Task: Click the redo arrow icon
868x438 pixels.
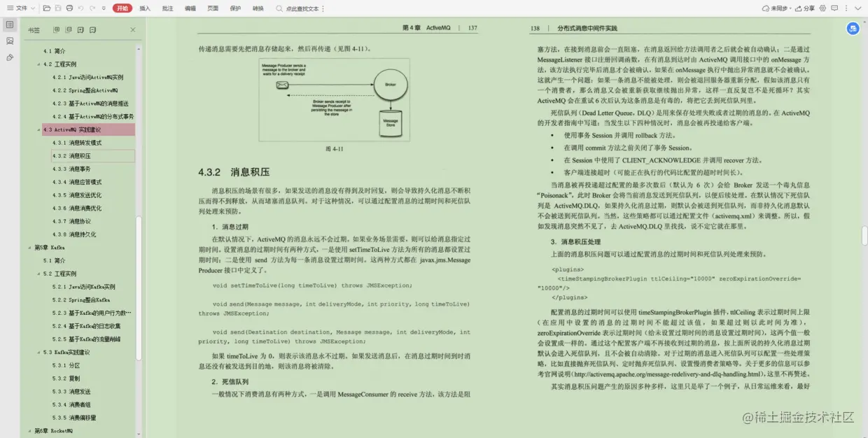Action: tap(92, 8)
